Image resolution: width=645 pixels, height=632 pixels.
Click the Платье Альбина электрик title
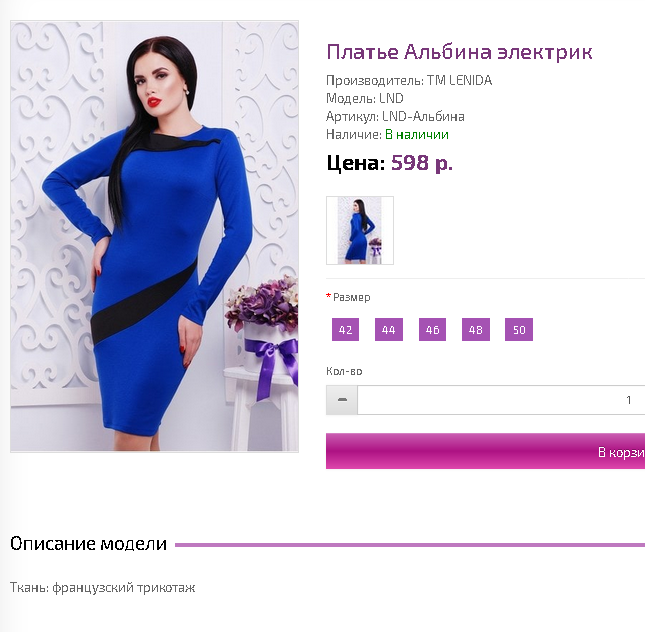tap(459, 52)
